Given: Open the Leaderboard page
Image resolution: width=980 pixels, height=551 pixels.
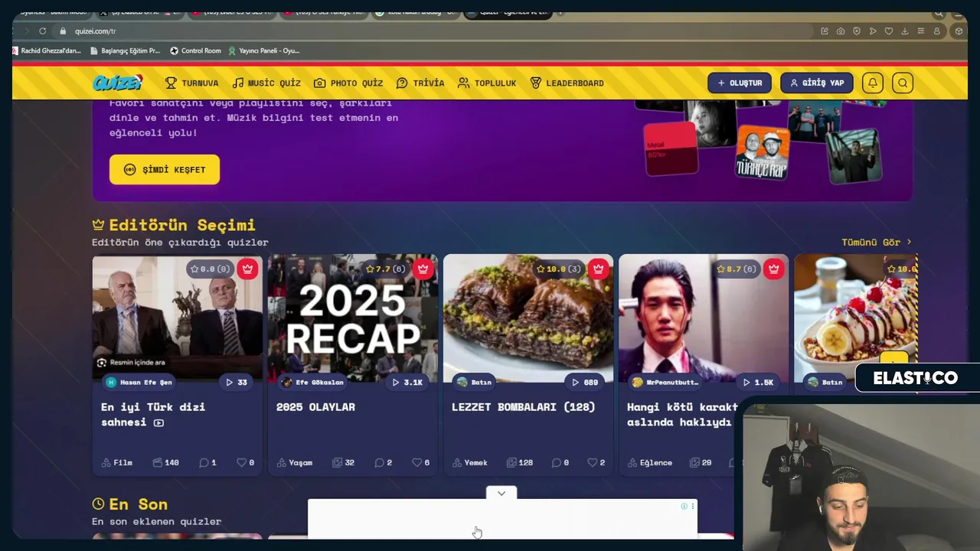Looking at the screenshot, I should point(567,83).
